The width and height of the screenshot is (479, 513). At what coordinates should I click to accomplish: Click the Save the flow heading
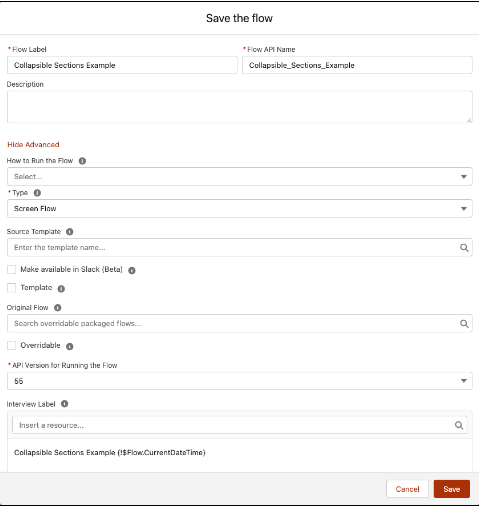point(239,18)
